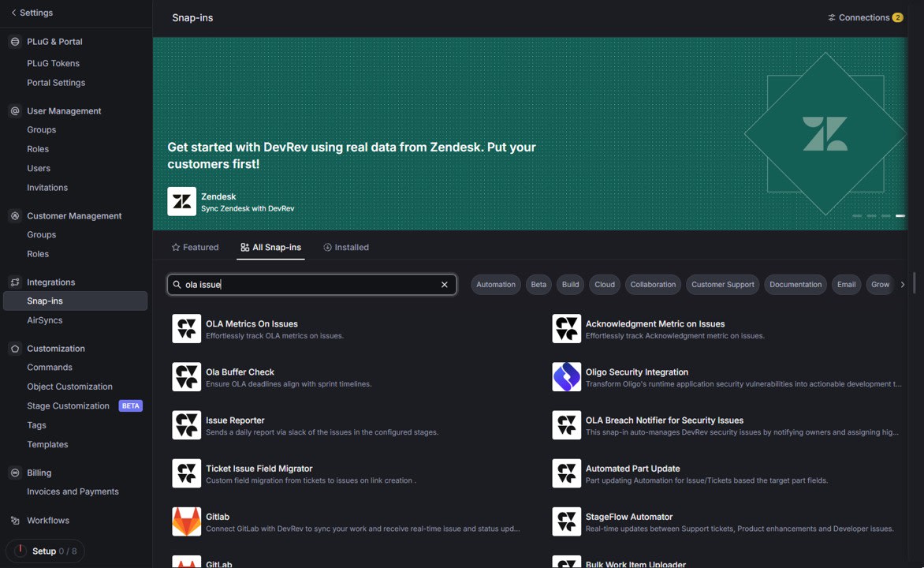Open Stage Customization settings
The height and width of the screenshot is (568, 924).
coord(68,406)
